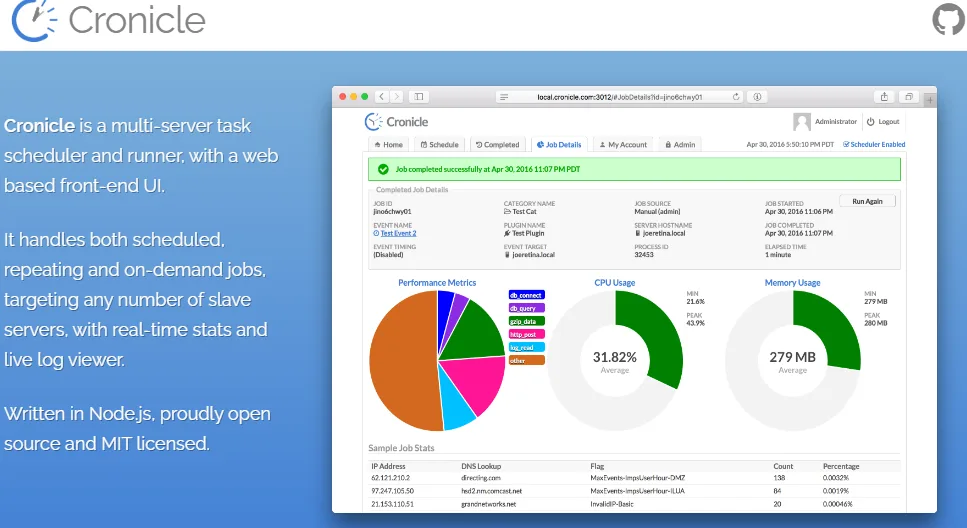Open the GitHub repository icon

click(x=948, y=19)
